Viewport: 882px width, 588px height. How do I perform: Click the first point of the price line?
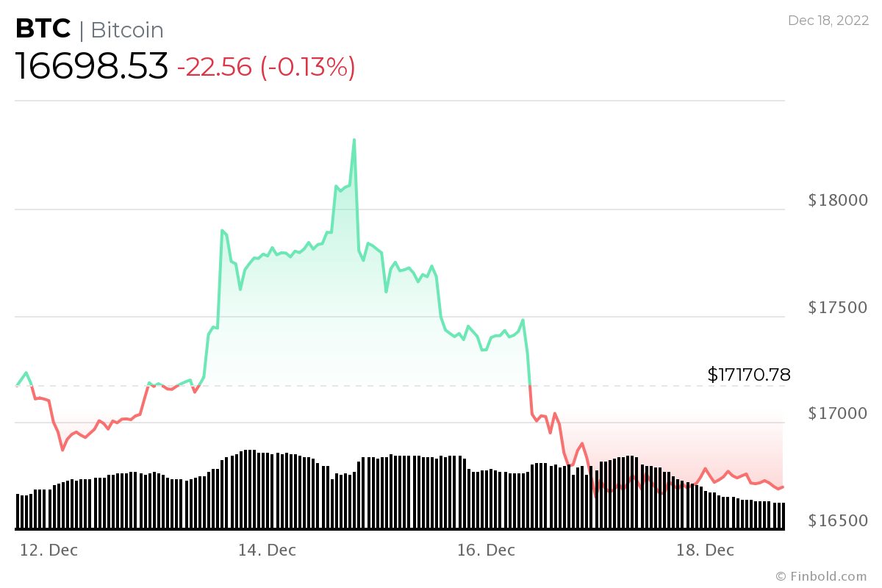17,385
